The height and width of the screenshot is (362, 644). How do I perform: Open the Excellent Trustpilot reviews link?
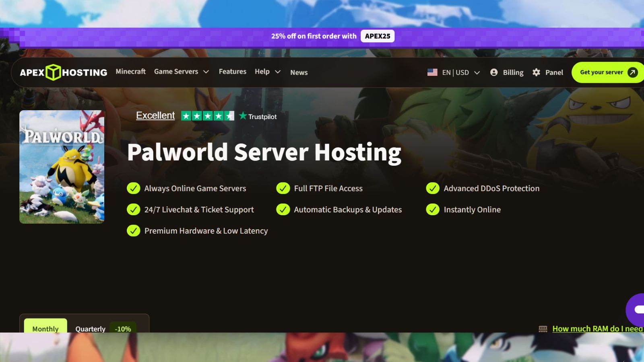pyautogui.click(x=155, y=115)
